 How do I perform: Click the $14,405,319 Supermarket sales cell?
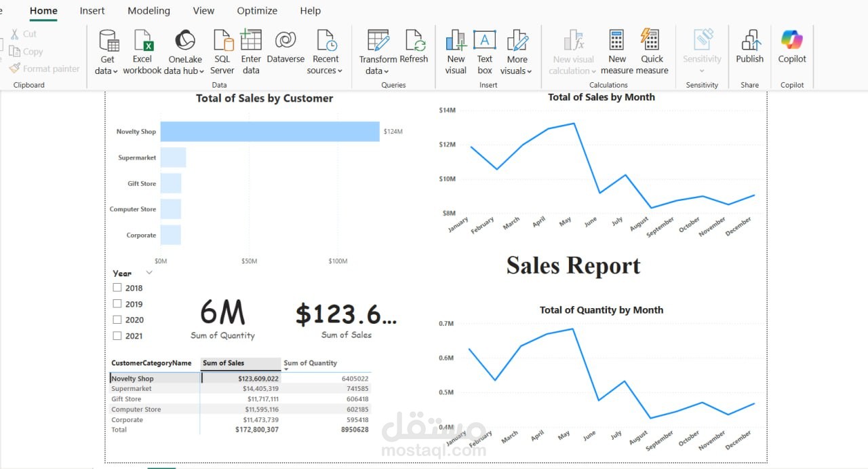point(260,389)
